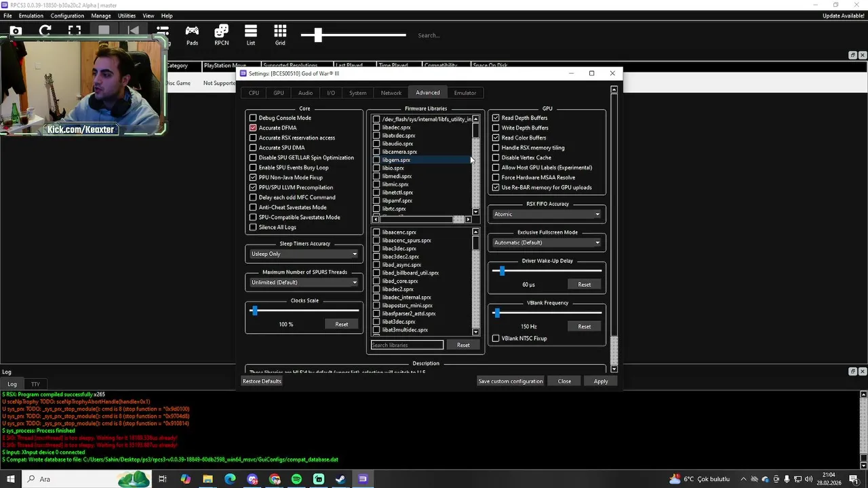The height and width of the screenshot is (488, 868).
Task: Open Spotify from the taskbar
Action: (x=296, y=479)
